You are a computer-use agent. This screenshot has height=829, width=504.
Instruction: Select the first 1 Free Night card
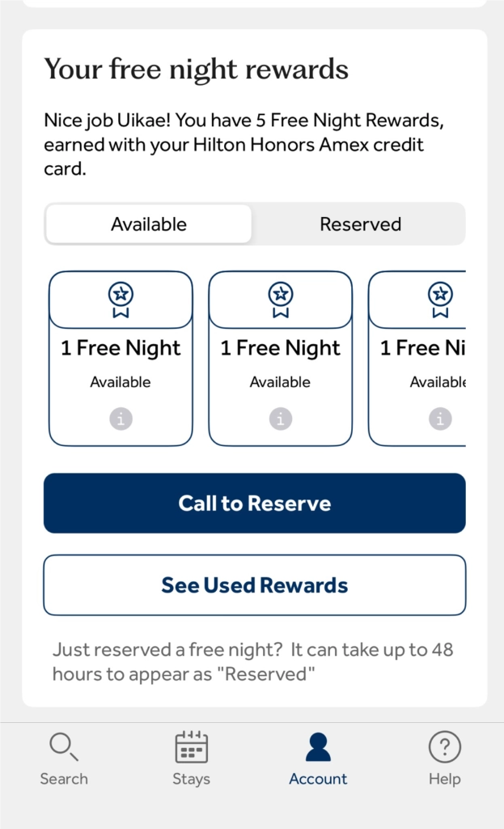pyautogui.click(x=121, y=359)
